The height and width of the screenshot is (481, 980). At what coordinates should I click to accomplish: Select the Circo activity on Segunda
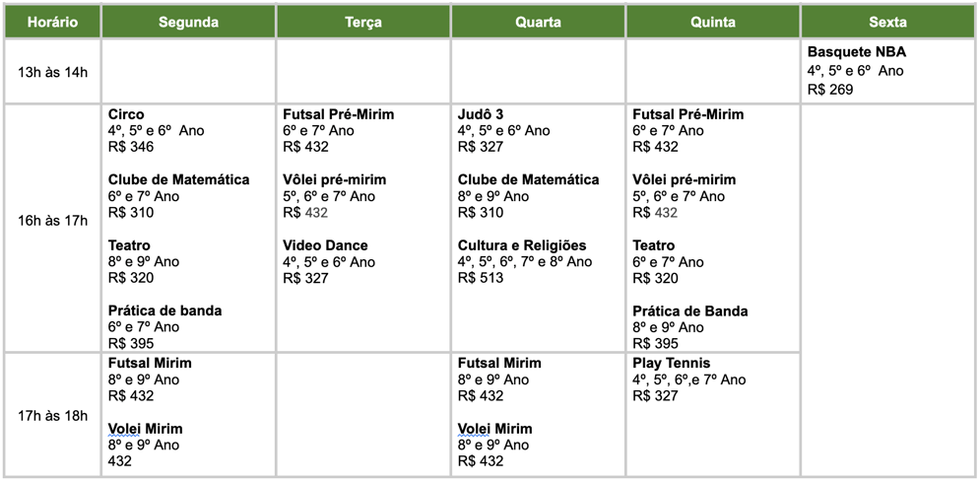pos(126,114)
